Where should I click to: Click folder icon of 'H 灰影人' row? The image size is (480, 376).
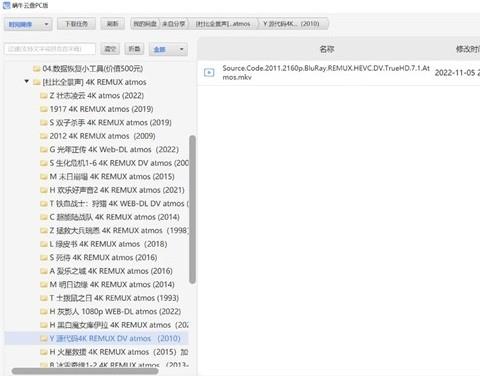pos(44,311)
